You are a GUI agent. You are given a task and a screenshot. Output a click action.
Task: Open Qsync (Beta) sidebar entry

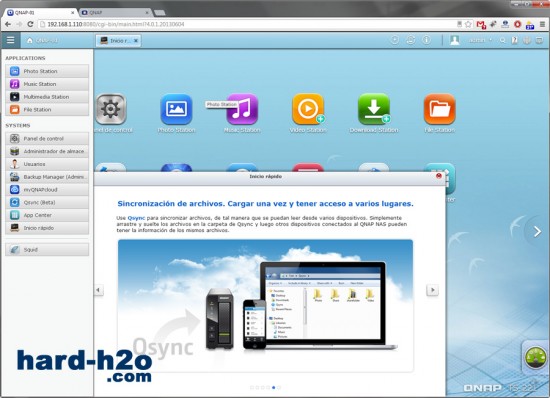47,202
